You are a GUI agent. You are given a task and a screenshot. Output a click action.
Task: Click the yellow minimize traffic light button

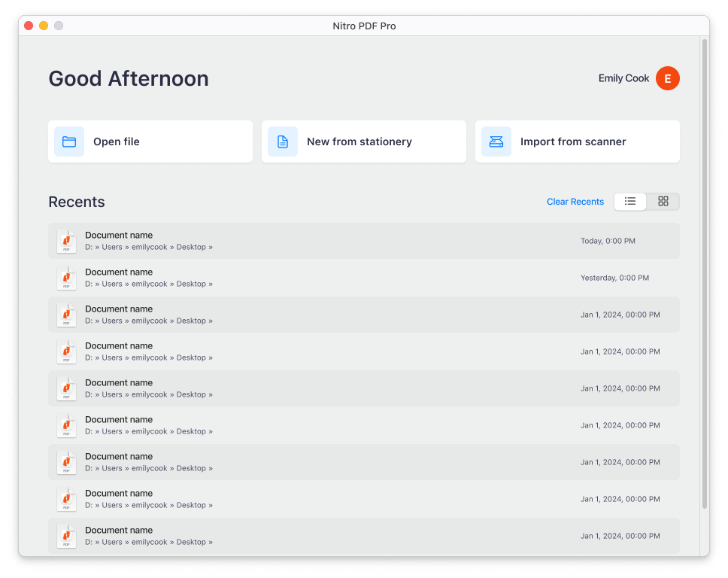coord(43,25)
